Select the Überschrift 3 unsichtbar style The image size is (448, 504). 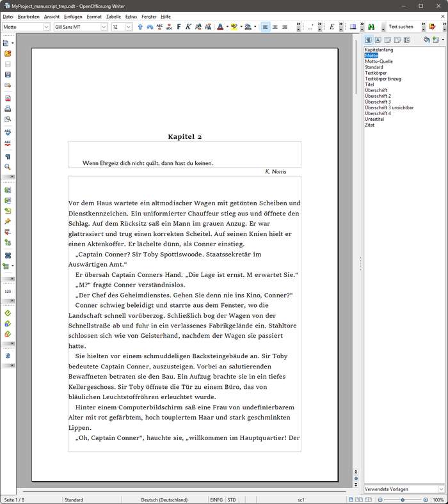(389, 107)
